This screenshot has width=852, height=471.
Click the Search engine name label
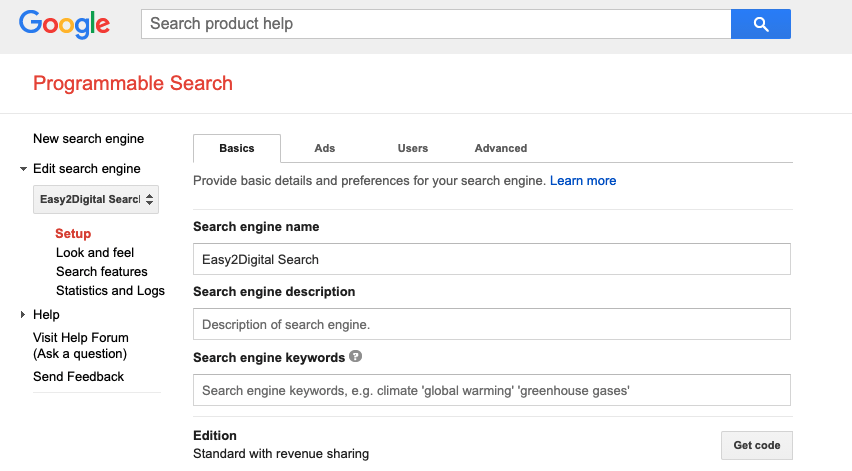pyautogui.click(x=256, y=227)
